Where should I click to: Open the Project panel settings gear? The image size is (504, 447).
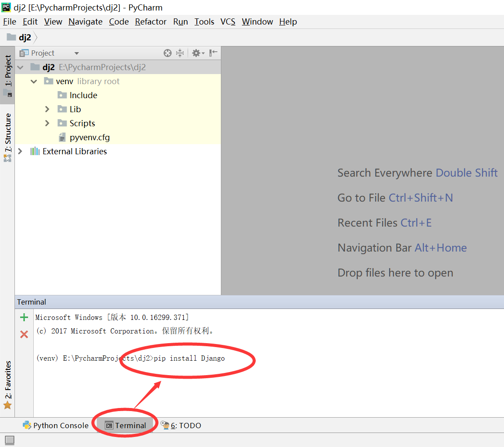pyautogui.click(x=198, y=53)
